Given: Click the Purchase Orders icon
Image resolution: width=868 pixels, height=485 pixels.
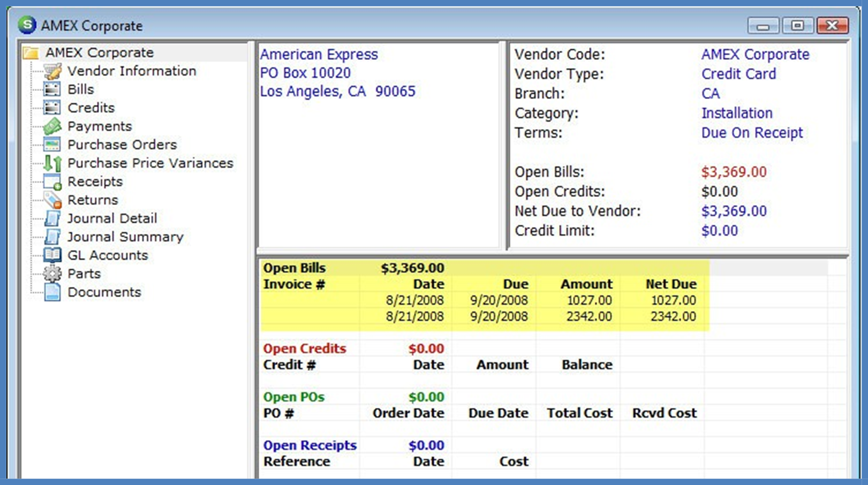Looking at the screenshot, I should pyautogui.click(x=52, y=145).
